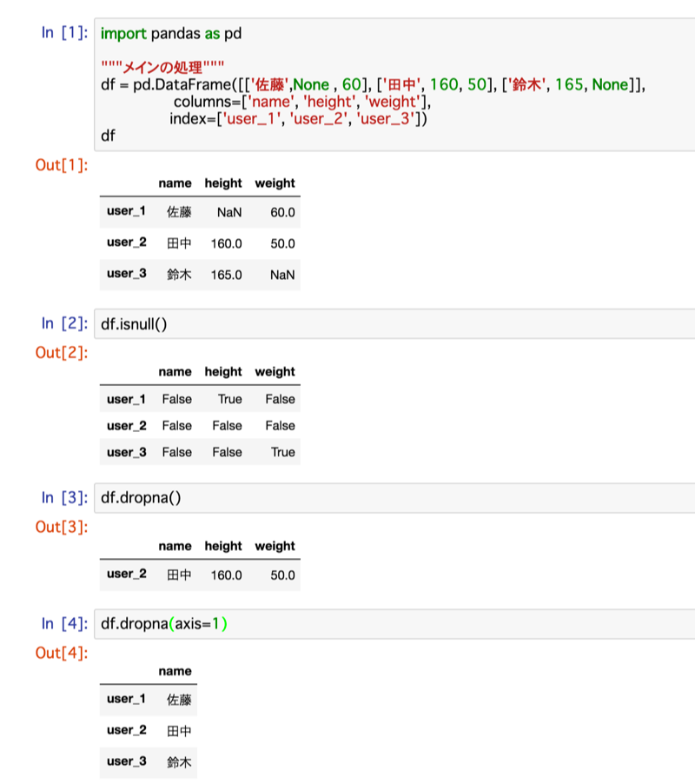Click the Out[1] output prompt
Screen dimensions: 695x784
point(61,164)
